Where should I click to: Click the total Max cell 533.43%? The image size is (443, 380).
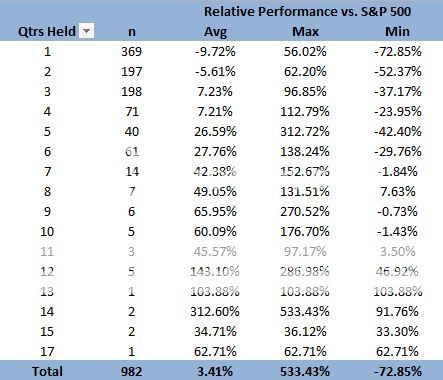(x=305, y=371)
